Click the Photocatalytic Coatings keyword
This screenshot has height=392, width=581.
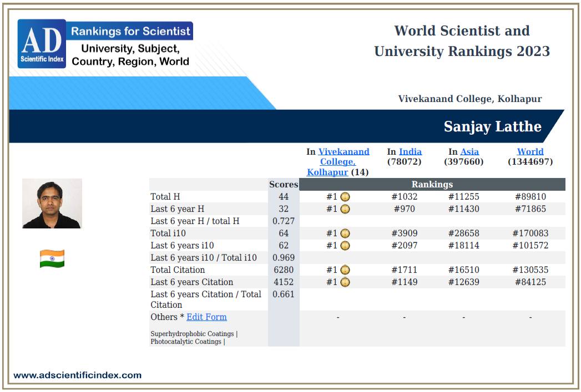(186, 342)
